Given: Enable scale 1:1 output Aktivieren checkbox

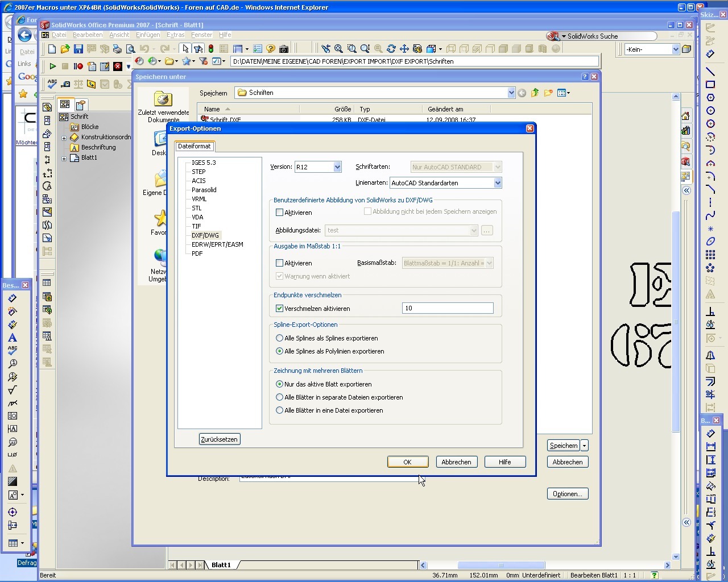Looking at the screenshot, I should coord(279,263).
